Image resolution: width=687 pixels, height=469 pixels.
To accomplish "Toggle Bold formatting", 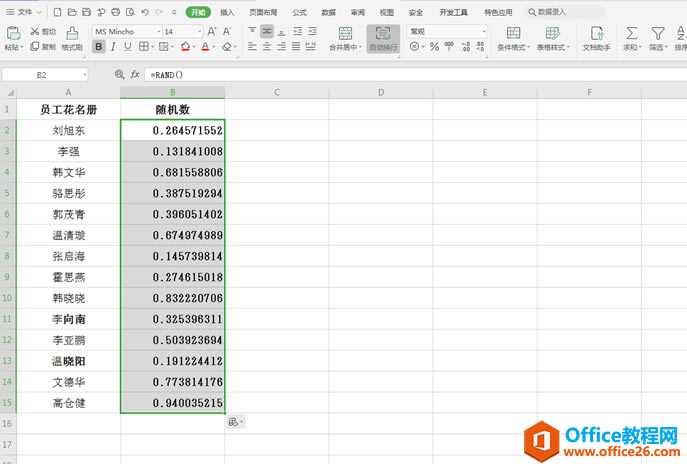I will [99, 46].
